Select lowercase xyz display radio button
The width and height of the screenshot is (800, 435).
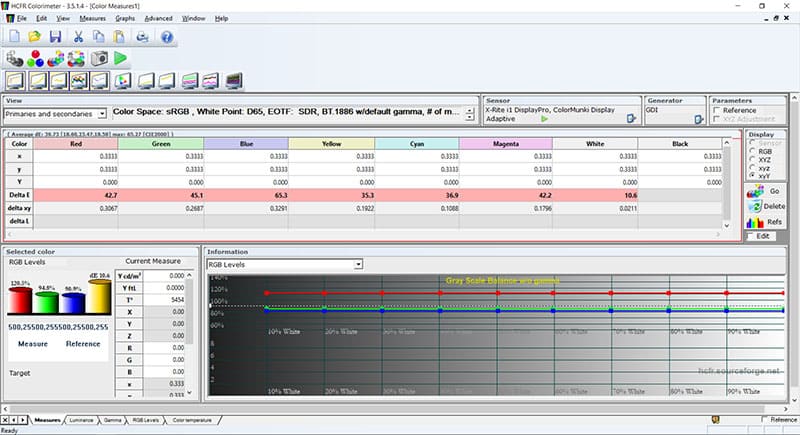coord(752,168)
